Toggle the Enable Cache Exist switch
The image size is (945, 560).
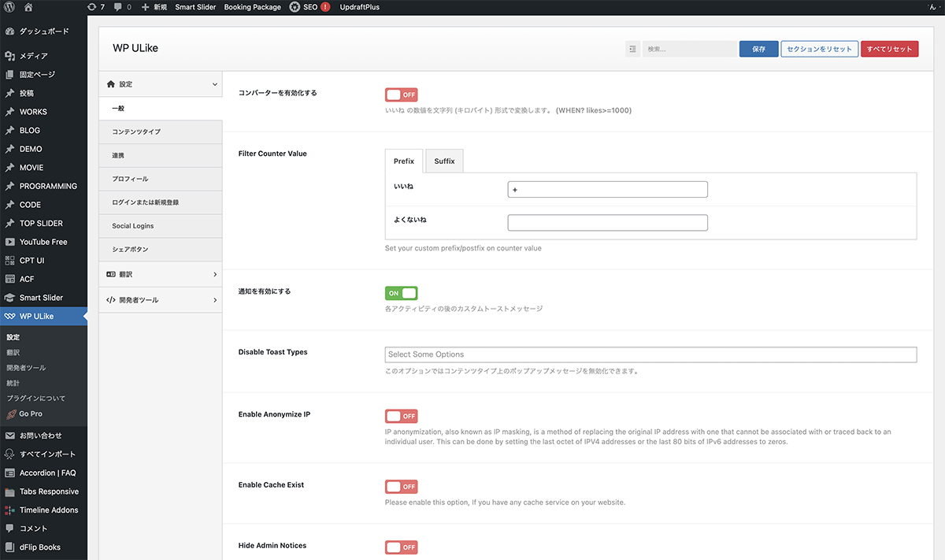[x=401, y=487]
